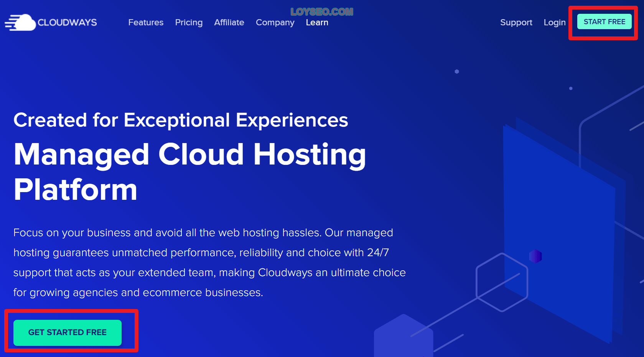Click the line starting 'support that acts as'
644x357 pixels.
tap(209, 273)
